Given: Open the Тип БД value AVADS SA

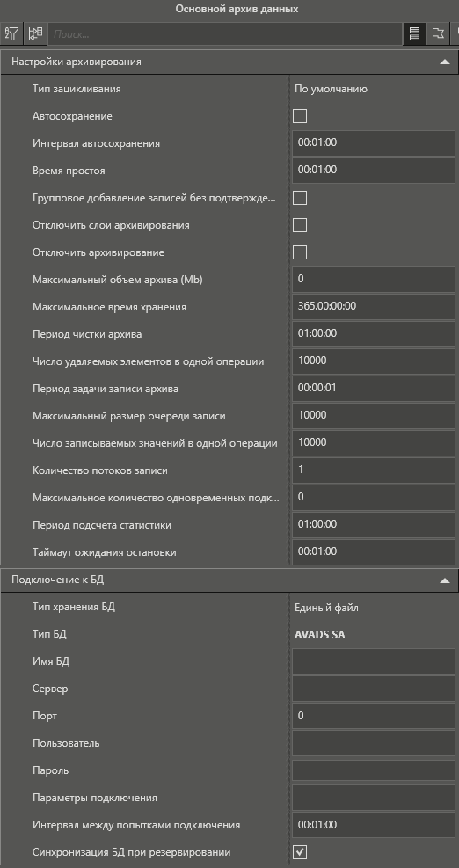Looking at the screenshot, I should (x=320, y=635).
